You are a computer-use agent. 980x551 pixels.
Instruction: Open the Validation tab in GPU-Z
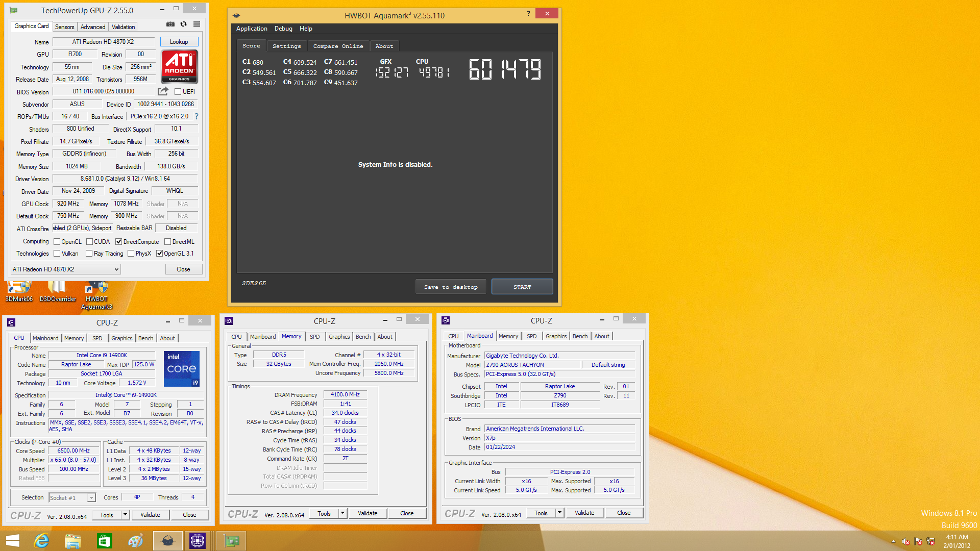click(x=124, y=27)
